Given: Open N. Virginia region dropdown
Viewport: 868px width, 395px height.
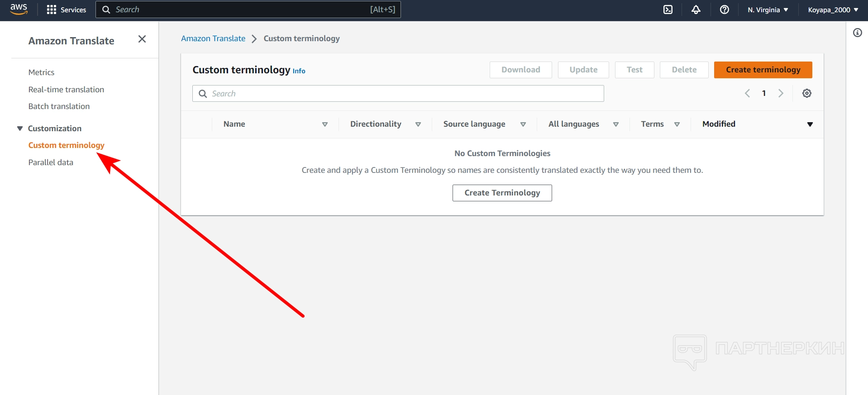Looking at the screenshot, I should [768, 10].
